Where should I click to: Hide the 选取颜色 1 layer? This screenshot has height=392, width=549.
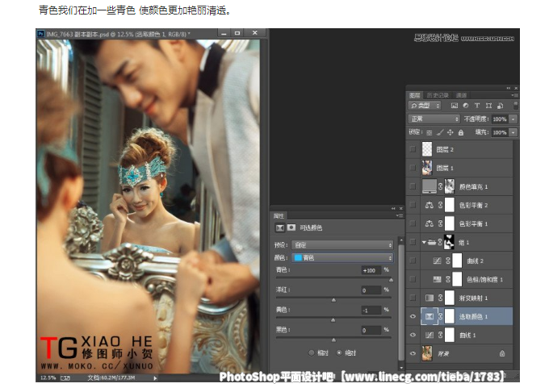(x=413, y=316)
